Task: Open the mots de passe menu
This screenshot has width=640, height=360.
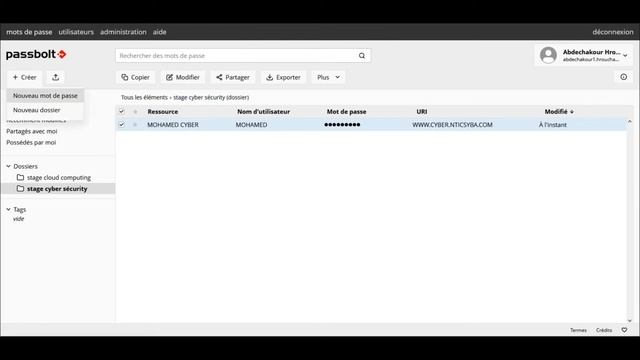Action: [x=29, y=32]
